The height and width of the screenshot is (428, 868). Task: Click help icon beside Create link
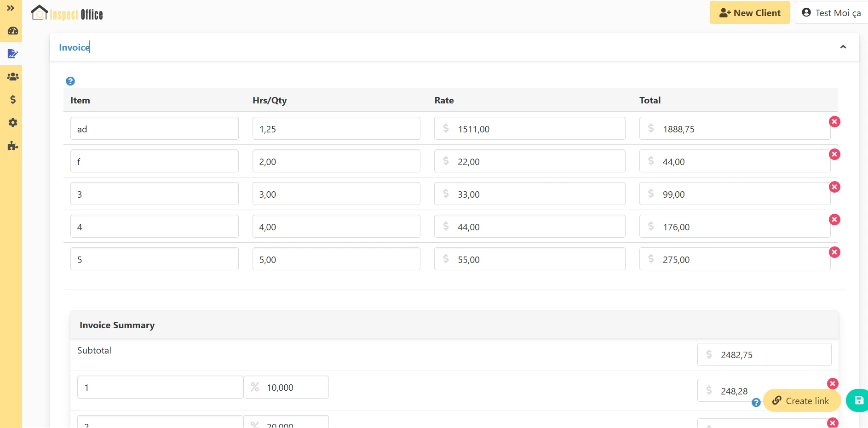[756, 403]
